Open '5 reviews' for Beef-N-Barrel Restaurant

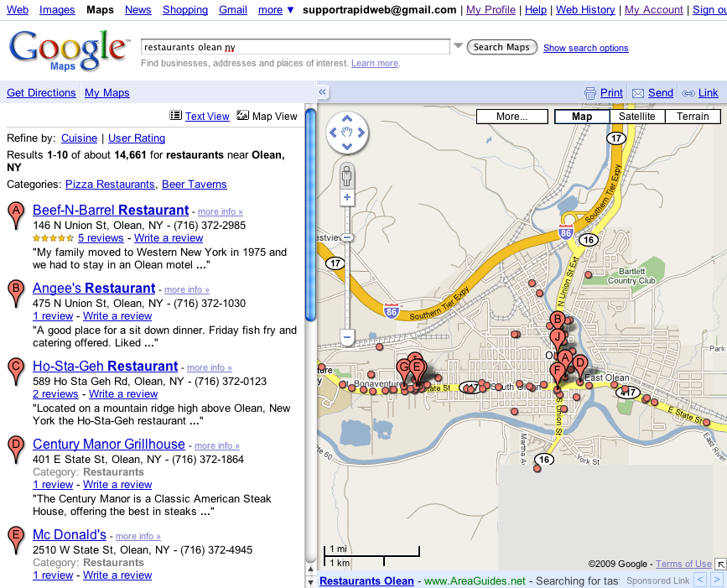[x=101, y=238]
